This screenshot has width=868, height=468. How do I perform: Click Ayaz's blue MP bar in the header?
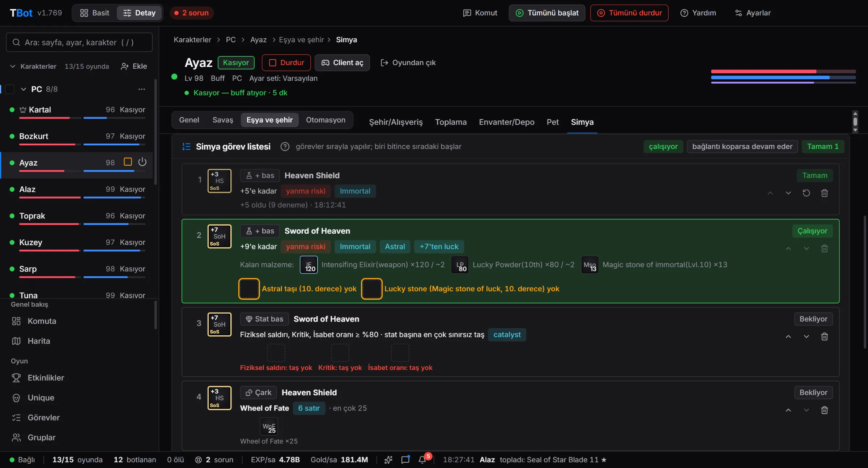coord(783,77)
